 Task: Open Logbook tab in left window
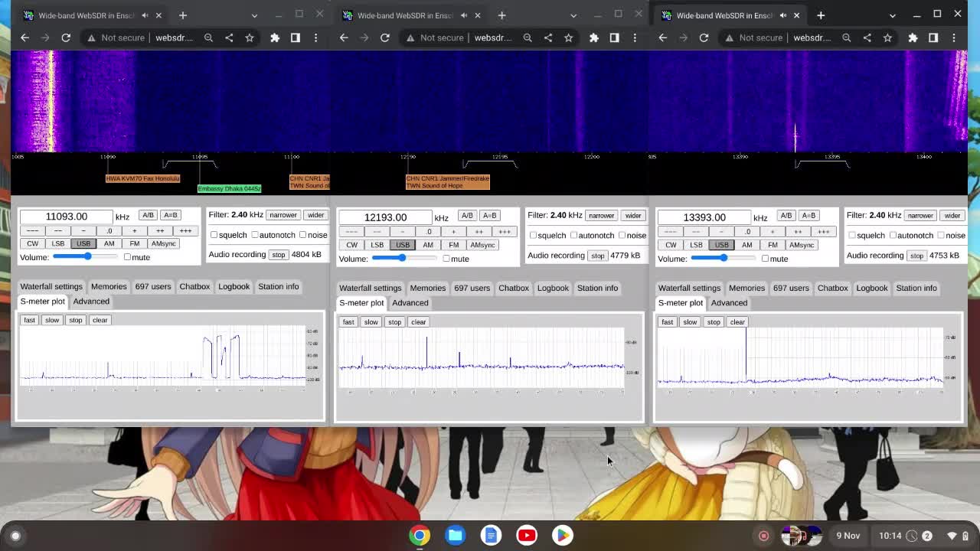click(x=234, y=286)
